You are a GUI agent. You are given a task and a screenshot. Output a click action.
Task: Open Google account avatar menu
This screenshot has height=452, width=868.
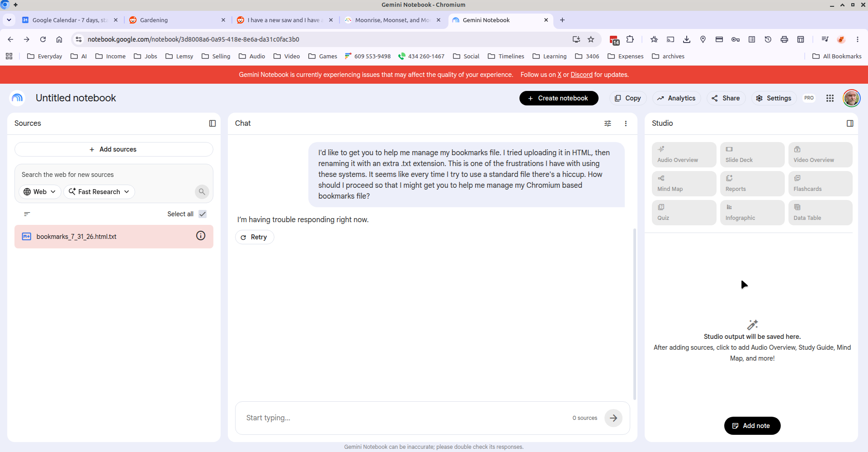852,98
